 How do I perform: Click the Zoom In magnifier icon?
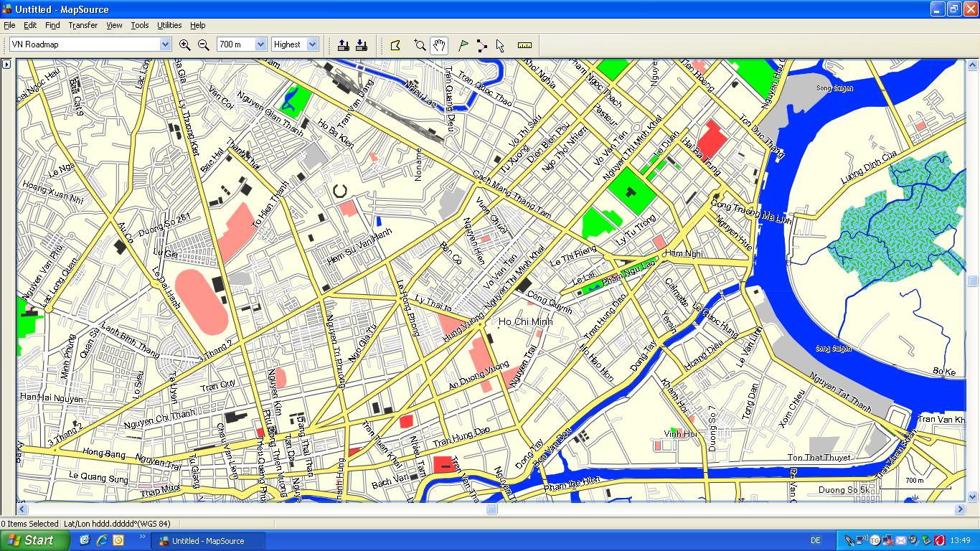click(x=184, y=44)
